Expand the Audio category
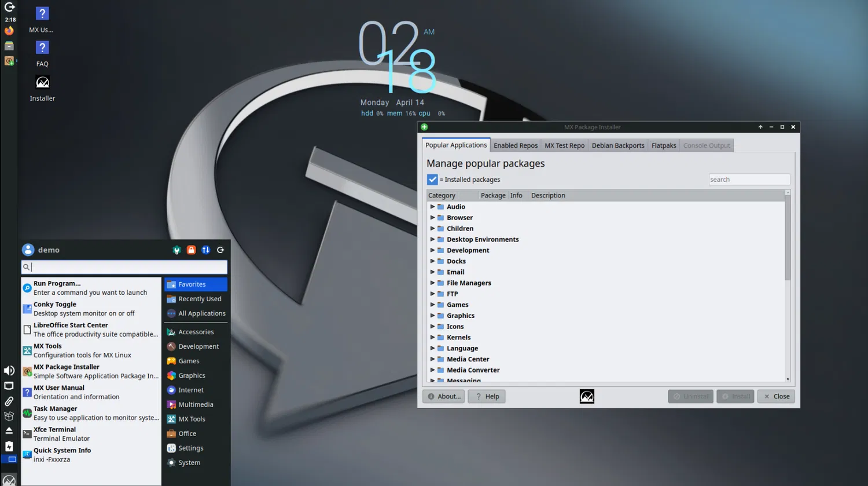This screenshot has height=486, width=868. click(432, 207)
